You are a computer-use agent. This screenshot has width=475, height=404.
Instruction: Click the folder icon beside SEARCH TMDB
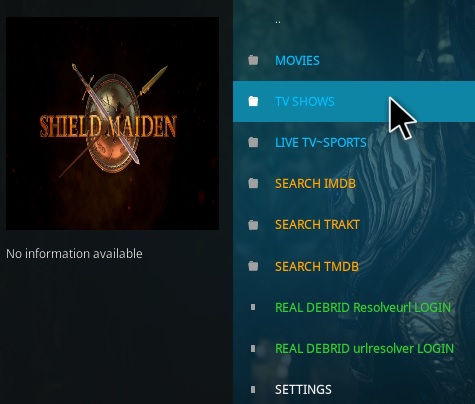tap(253, 266)
